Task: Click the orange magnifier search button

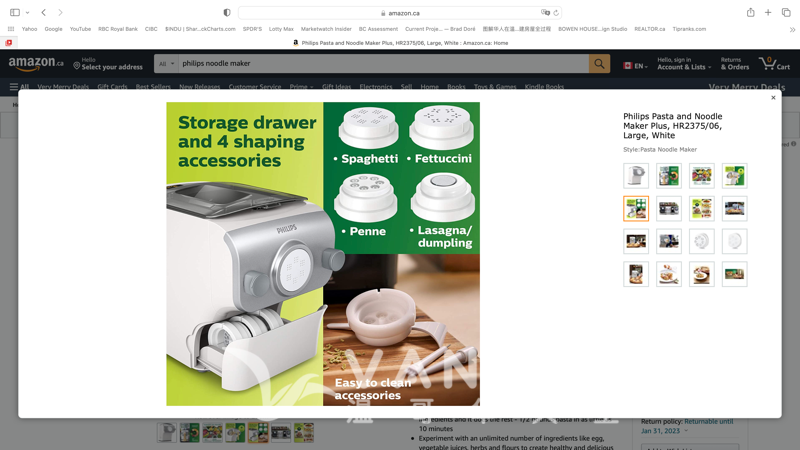Action: pyautogui.click(x=599, y=64)
